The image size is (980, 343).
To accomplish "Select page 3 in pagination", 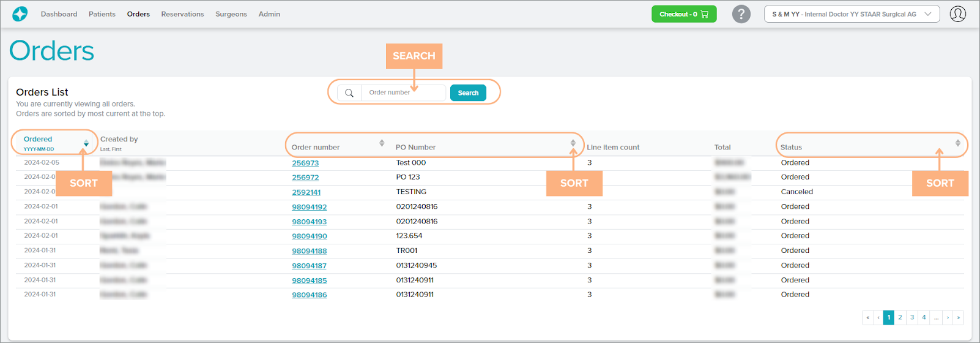I will (x=912, y=317).
